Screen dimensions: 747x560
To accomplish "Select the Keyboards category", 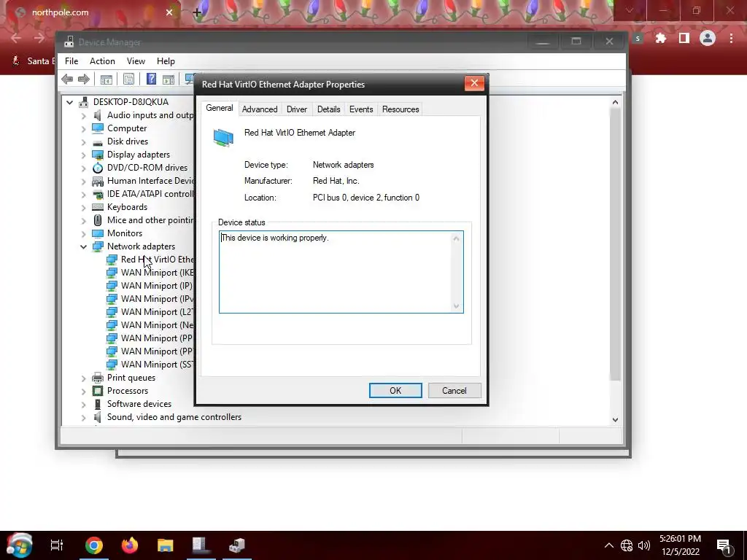I will (127, 207).
